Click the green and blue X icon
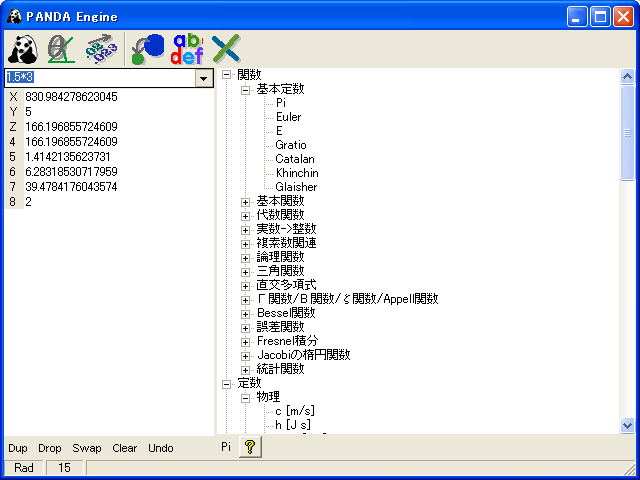640x480 pixels. coord(226,49)
